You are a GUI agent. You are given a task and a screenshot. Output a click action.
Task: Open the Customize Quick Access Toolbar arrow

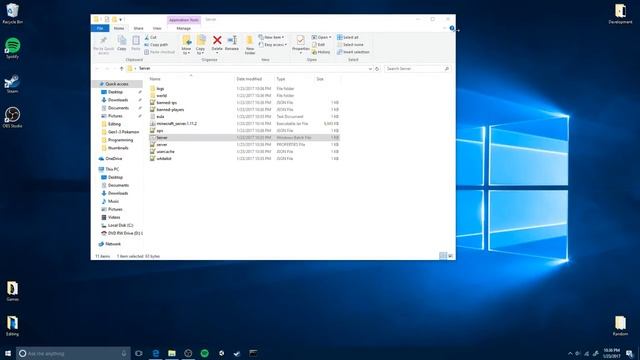point(121,19)
